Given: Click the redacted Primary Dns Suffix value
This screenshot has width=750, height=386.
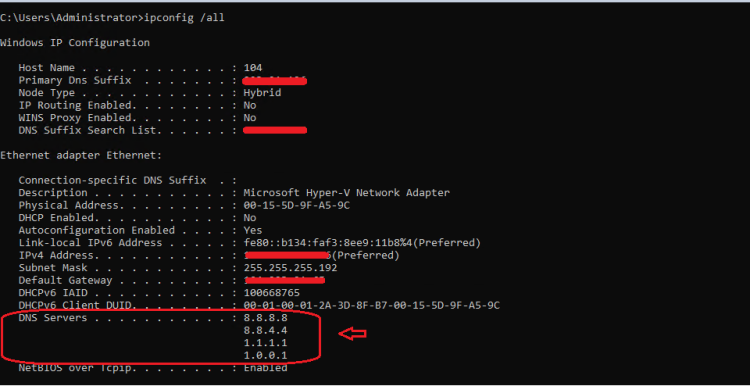Looking at the screenshot, I should point(275,81).
